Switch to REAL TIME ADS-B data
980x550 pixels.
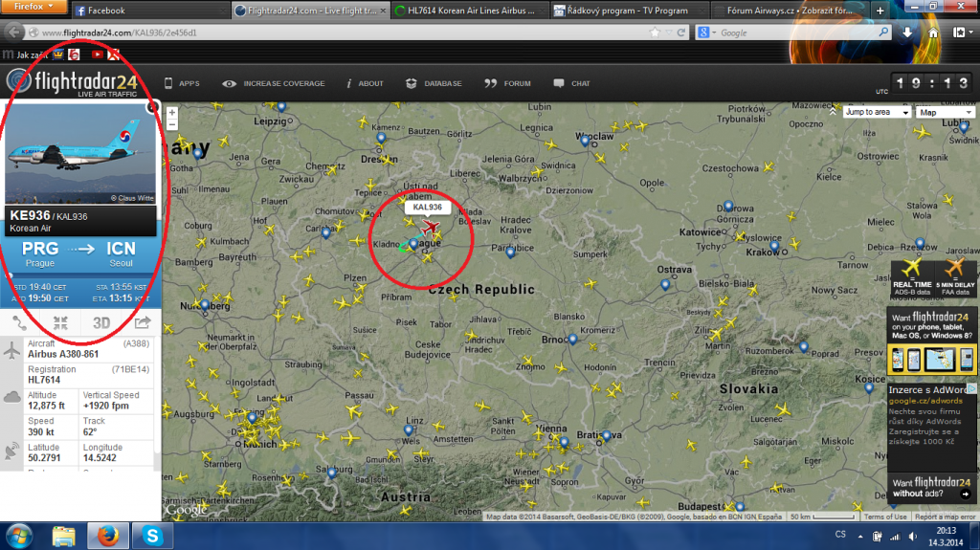click(912, 275)
